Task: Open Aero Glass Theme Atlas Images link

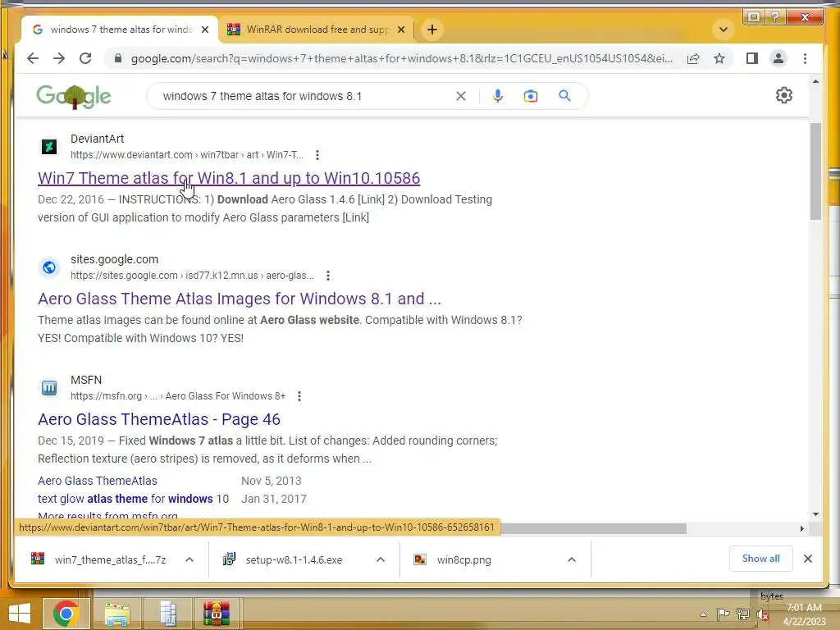Action: (x=240, y=299)
